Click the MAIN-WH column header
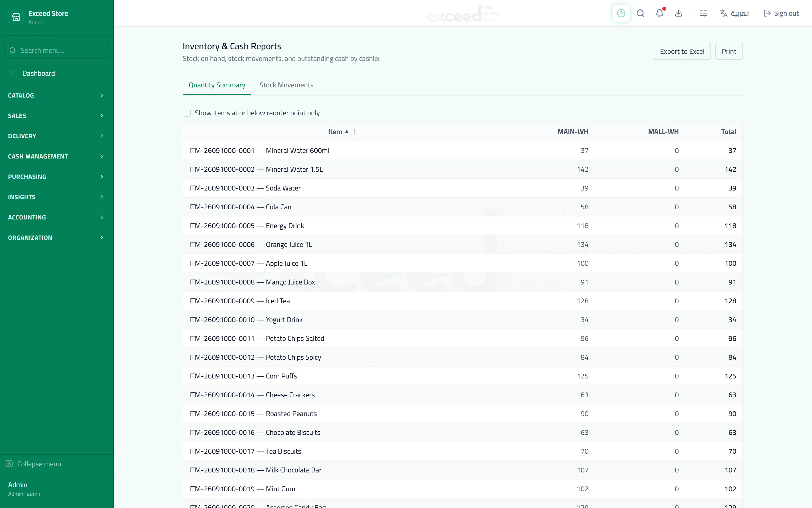 [x=573, y=132]
